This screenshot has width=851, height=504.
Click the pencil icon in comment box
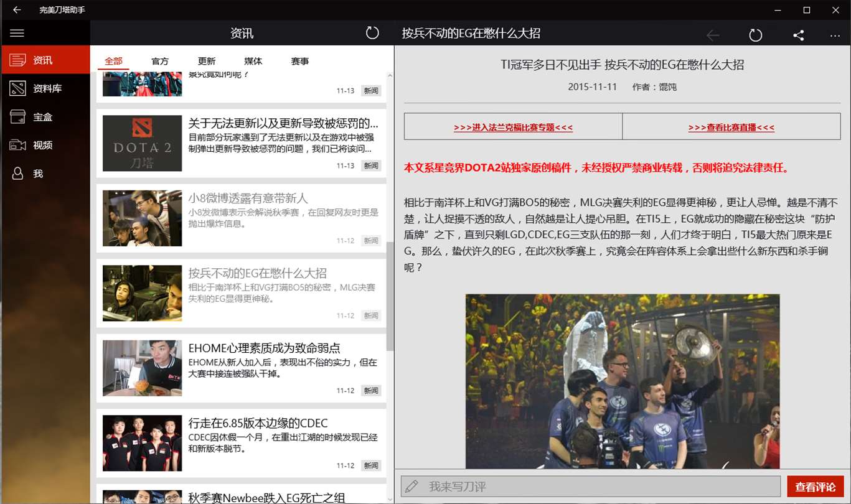(411, 487)
